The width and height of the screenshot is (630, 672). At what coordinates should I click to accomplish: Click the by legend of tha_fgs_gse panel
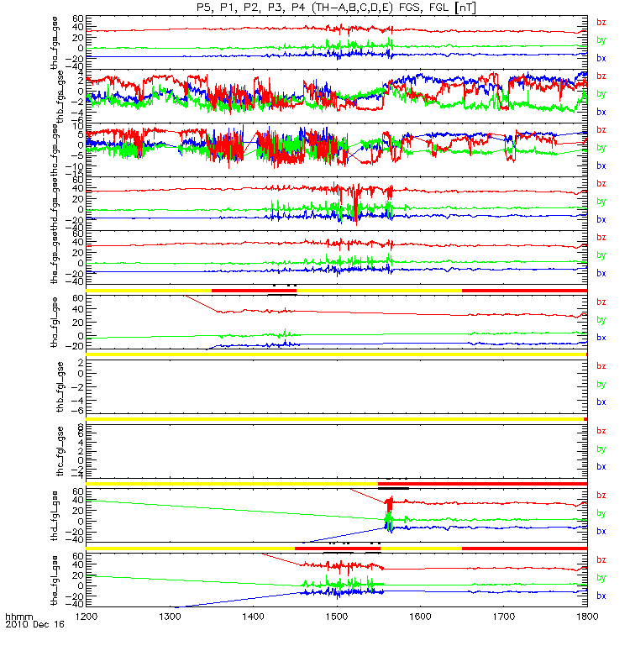tap(601, 40)
